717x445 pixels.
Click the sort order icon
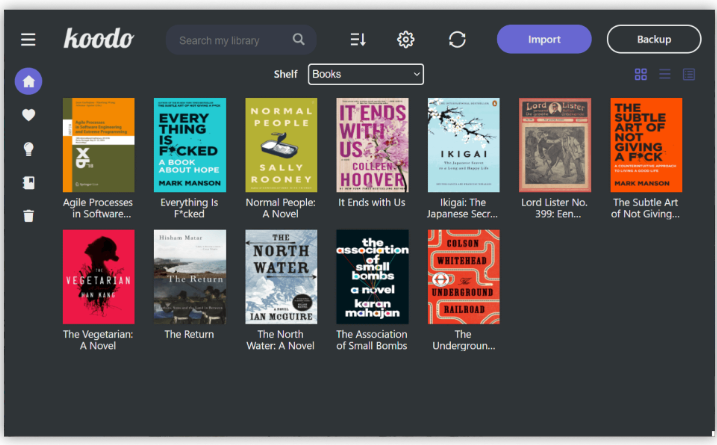(x=358, y=40)
